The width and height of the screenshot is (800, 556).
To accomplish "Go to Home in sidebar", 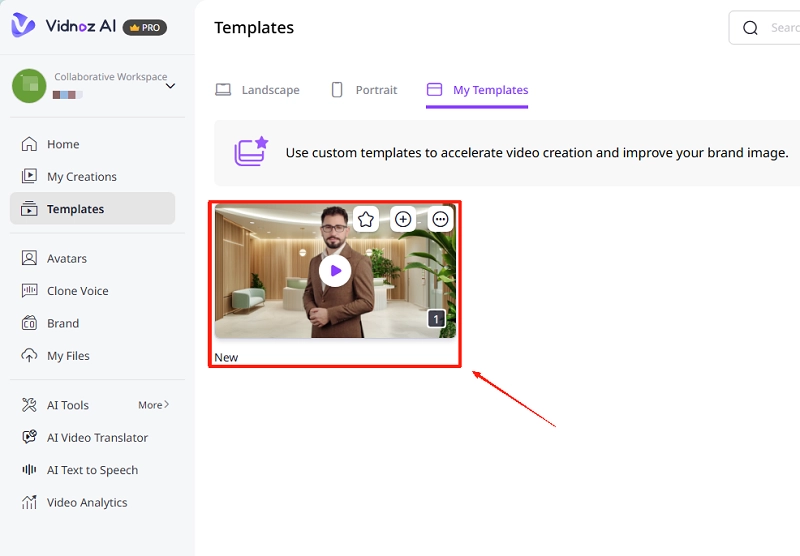I will point(63,144).
